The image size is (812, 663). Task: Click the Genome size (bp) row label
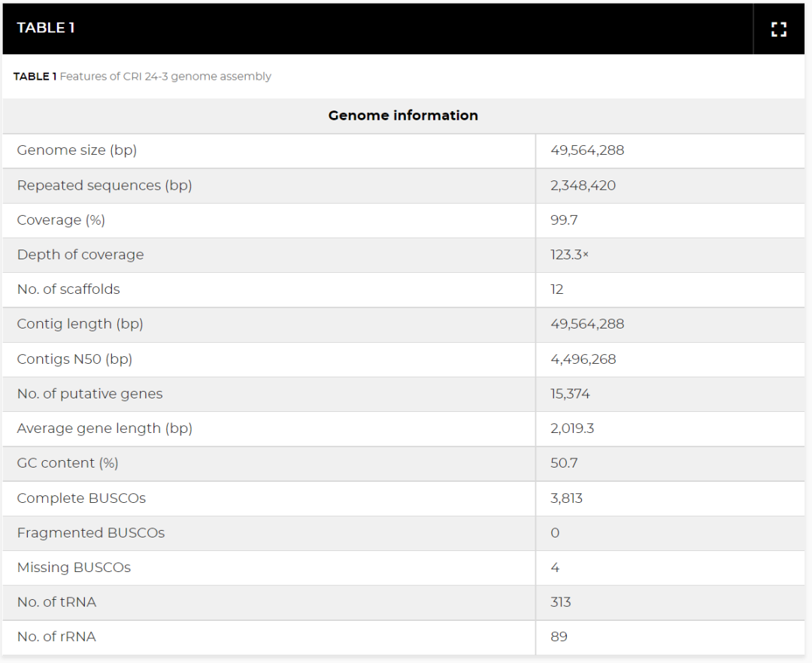(77, 150)
